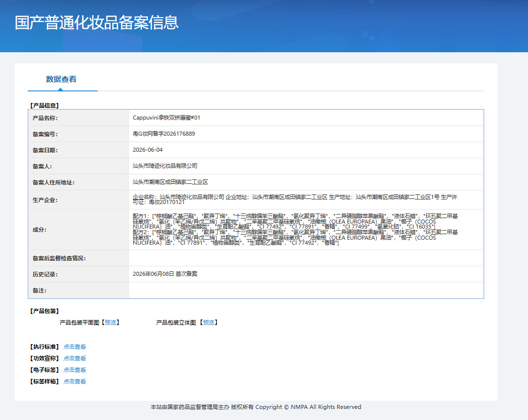Click the 备案人 row label
Screen dimensions: 528x420
pos(42,167)
